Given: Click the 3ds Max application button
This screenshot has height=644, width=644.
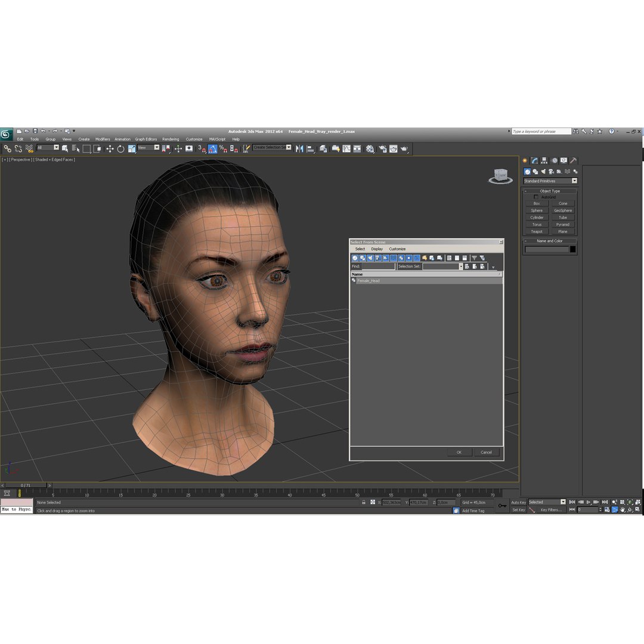Looking at the screenshot, I should [x=6, y=134].
